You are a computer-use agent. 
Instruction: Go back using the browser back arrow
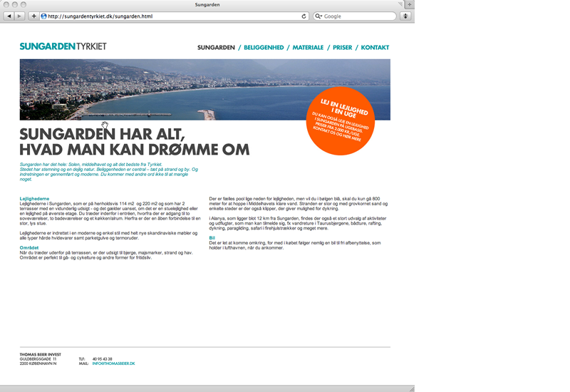point(9,16)
